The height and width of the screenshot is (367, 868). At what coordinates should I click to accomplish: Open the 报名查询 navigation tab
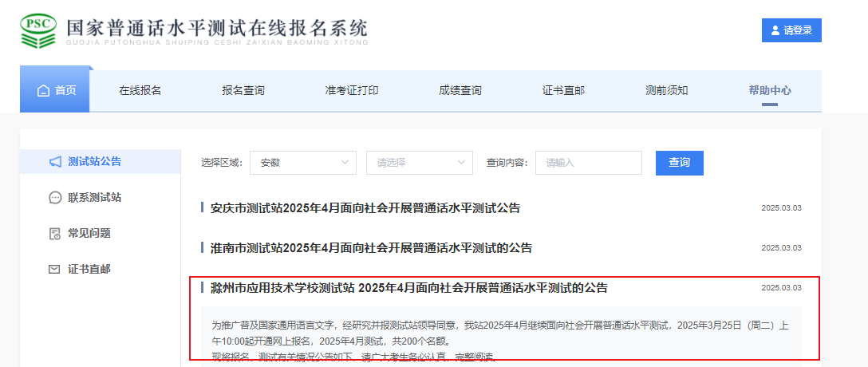[243, 91]
